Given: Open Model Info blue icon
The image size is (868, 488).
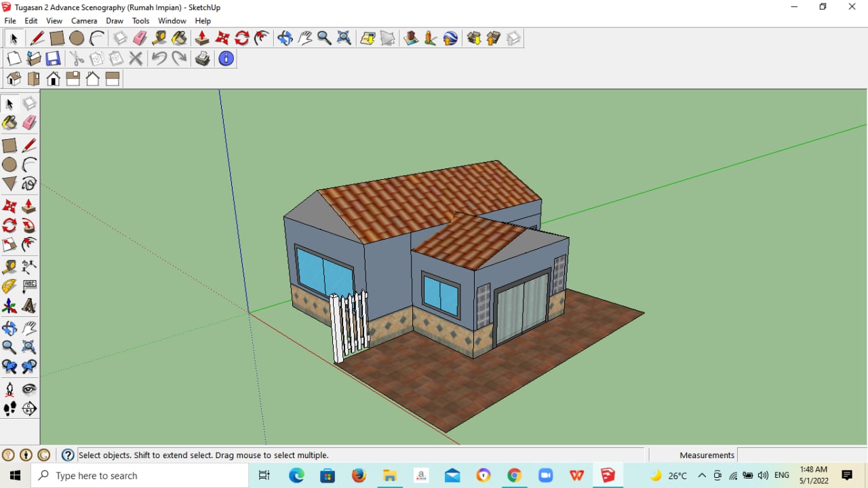Looking at the screenshot, I should 226,59.
